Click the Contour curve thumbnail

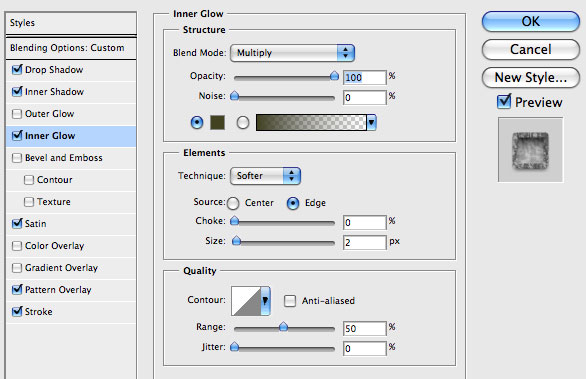pos(246,301)
